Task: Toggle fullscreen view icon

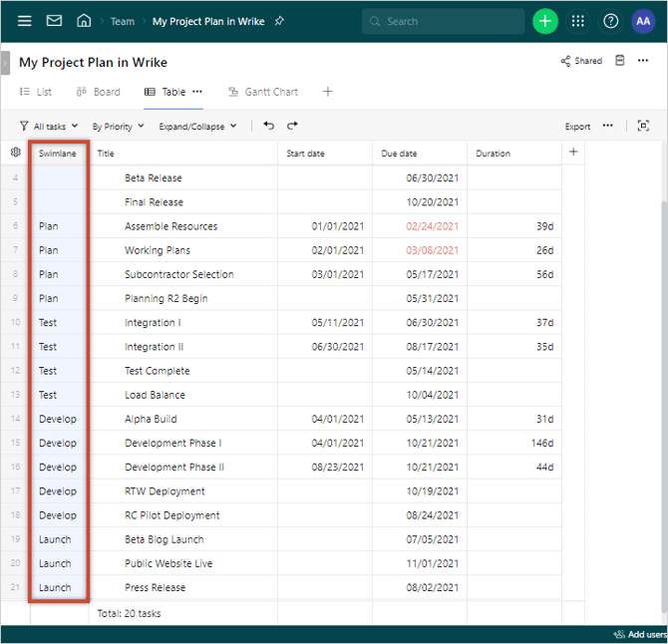Action: pyautogui.click(x=643, y=126)
